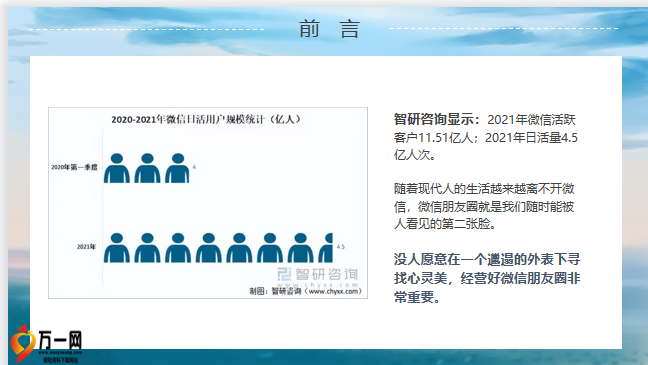Click the seventh person icon in the 2021 row

300,248
